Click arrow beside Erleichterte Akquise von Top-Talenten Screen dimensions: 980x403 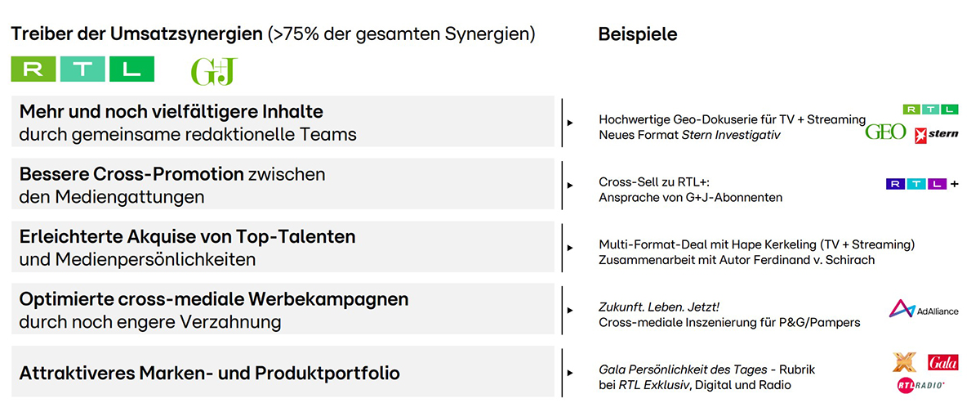coord(570,248)
